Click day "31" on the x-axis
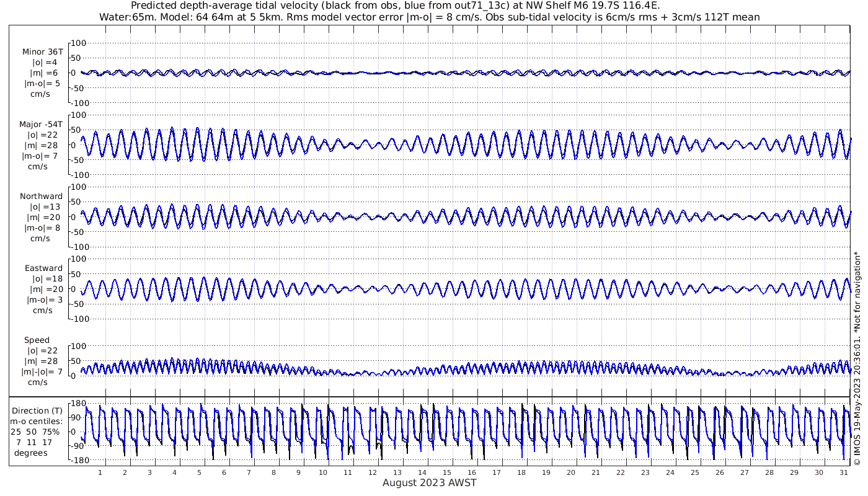868x496 pixels. coord(844,472)
